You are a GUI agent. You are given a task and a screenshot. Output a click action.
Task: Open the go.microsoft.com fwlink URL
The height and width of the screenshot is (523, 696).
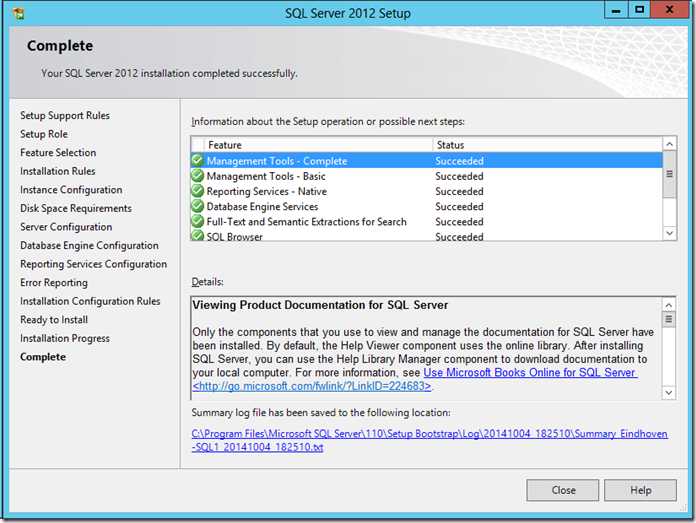coord(312,386)
